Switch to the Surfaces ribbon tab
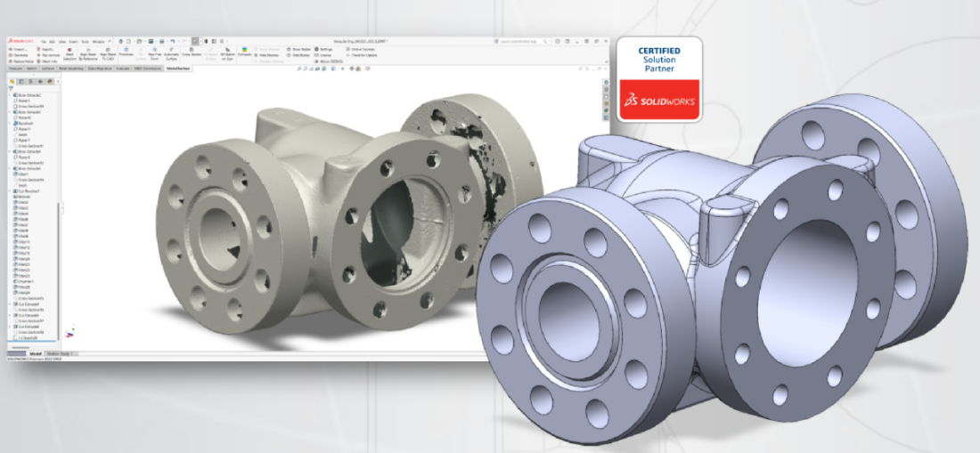The height and width of the screenshot is (453, 980). pos(47,68)
